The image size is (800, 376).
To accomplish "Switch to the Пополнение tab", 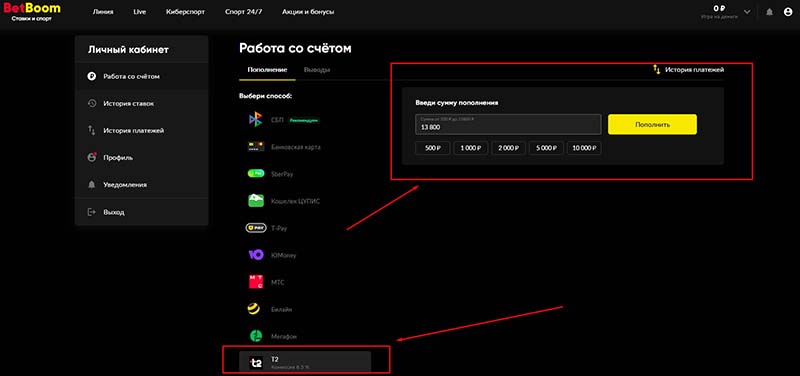I will [x=267, y=70].
